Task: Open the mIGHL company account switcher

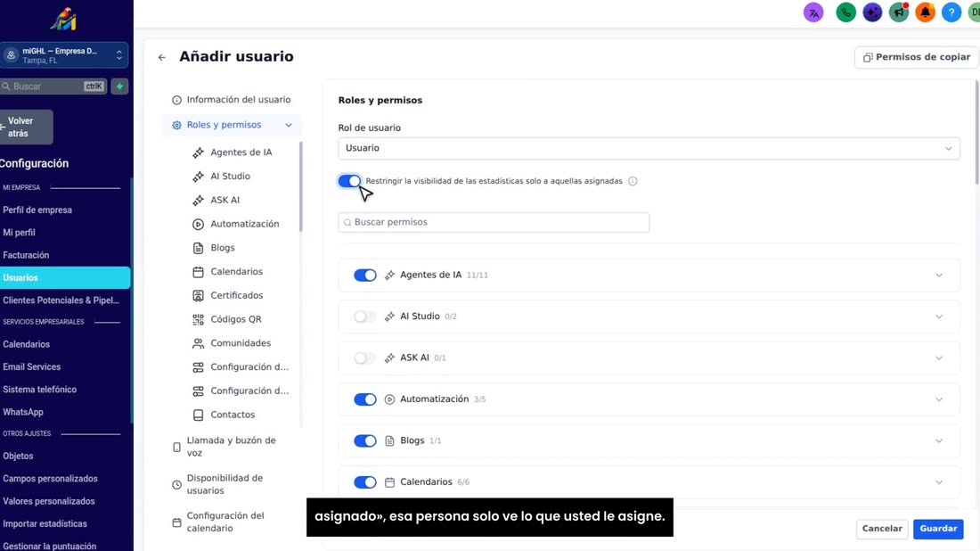Action: pyautogui.click(x=64, y=55)
